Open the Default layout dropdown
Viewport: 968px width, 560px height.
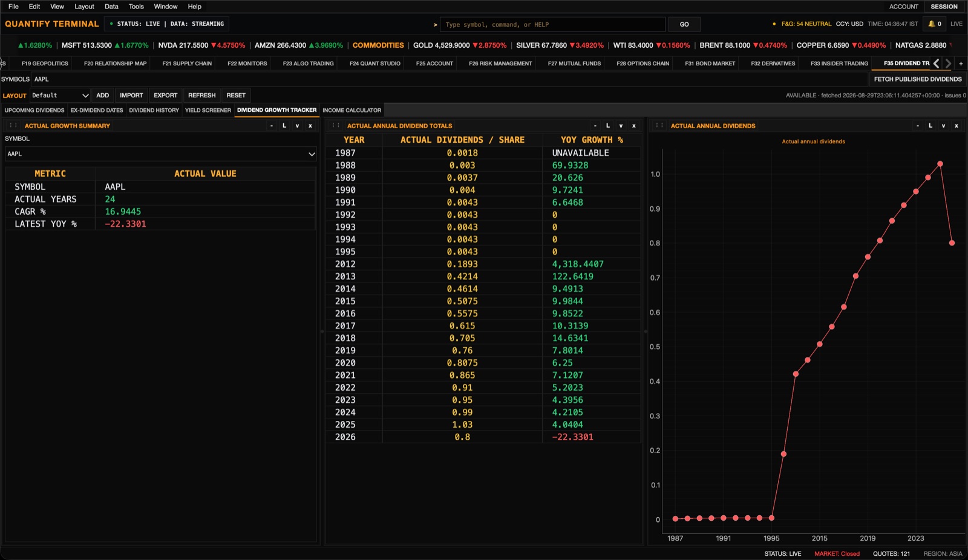tap(60, 96)
